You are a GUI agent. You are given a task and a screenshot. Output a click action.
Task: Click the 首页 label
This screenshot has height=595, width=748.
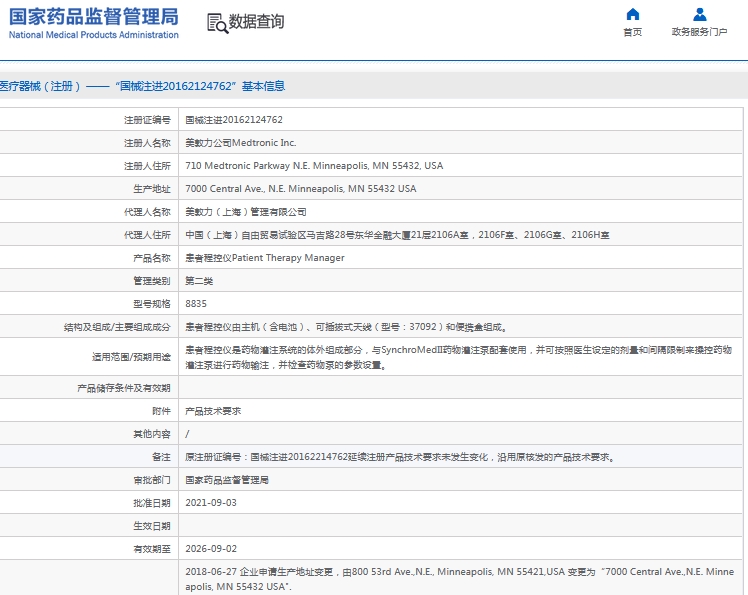(x=633, y=32)
